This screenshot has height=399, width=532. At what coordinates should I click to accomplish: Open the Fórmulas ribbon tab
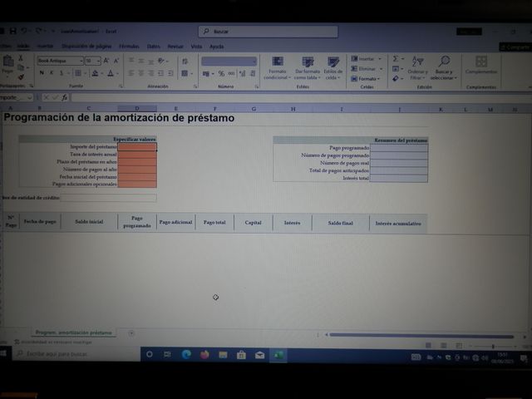point(129,47)
